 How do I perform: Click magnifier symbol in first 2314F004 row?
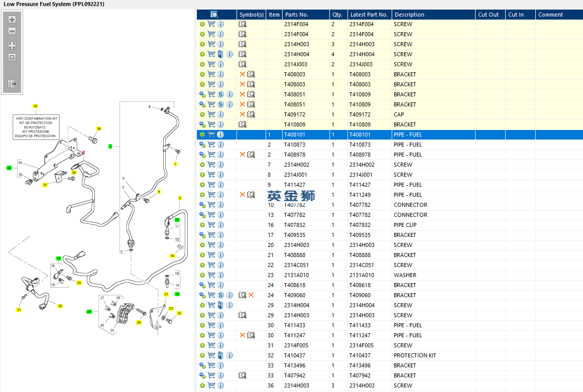(243, 24)
